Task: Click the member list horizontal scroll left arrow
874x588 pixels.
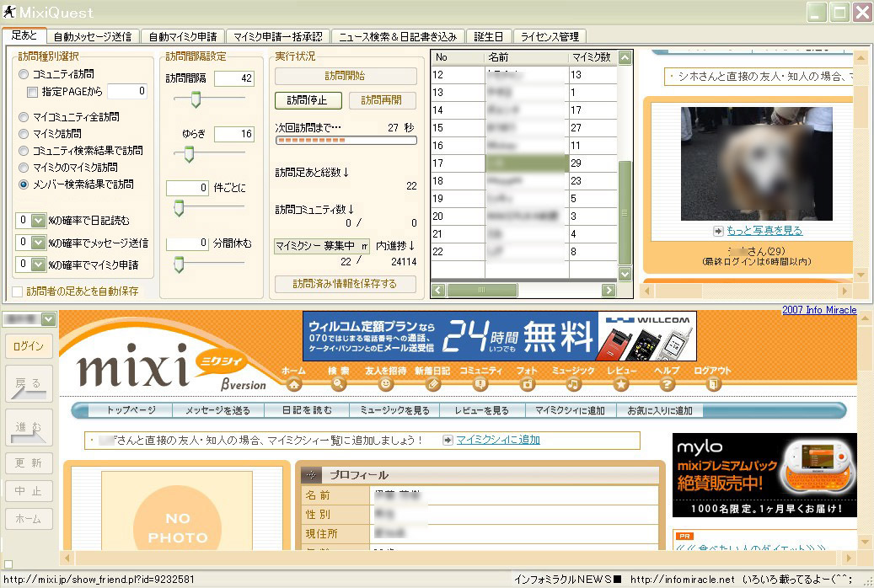Action: tap(438, 290)
